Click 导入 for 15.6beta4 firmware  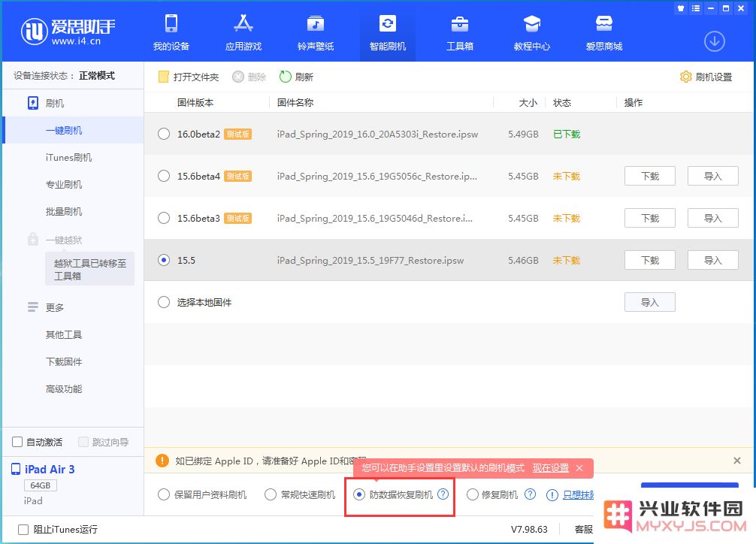tap(712, 176)
